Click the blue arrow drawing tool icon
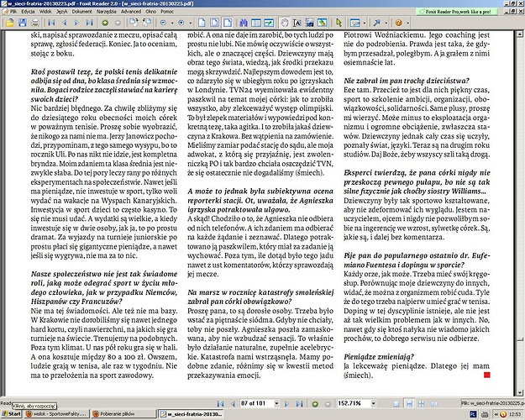The width and height of the screenshot is (525, 420). point(376,23)
